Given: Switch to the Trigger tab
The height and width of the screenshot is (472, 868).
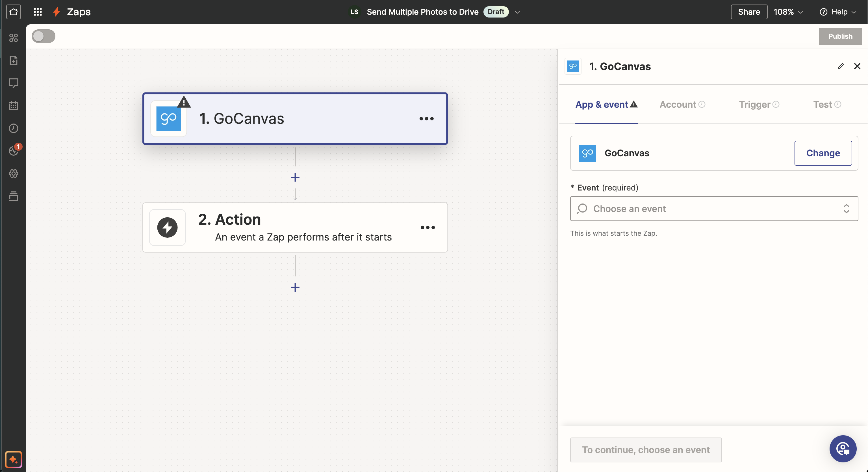Looking at the screenshot, I should point(759,105).
